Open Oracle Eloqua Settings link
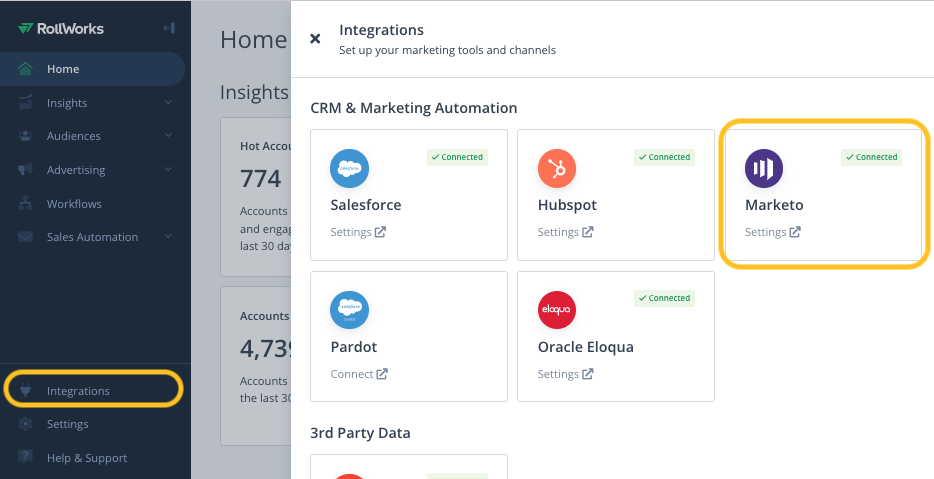934x479 pixels. [x=565, y=374]
